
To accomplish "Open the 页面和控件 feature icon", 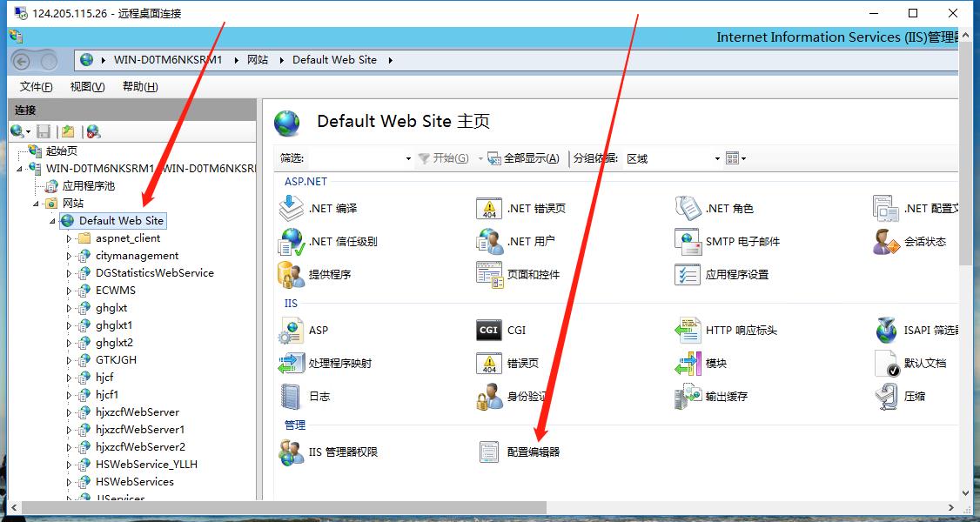I will pyautogui.click(x=489, y=275).
